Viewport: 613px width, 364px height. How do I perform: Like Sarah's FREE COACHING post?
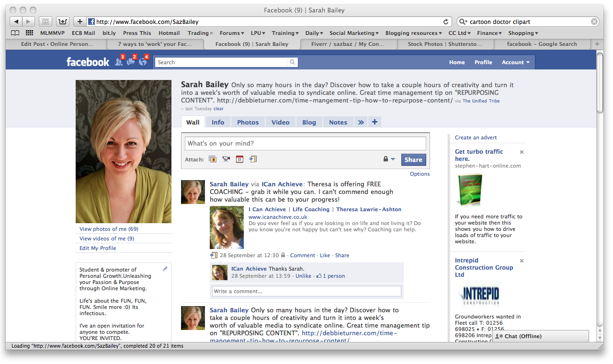click(325, 255)
